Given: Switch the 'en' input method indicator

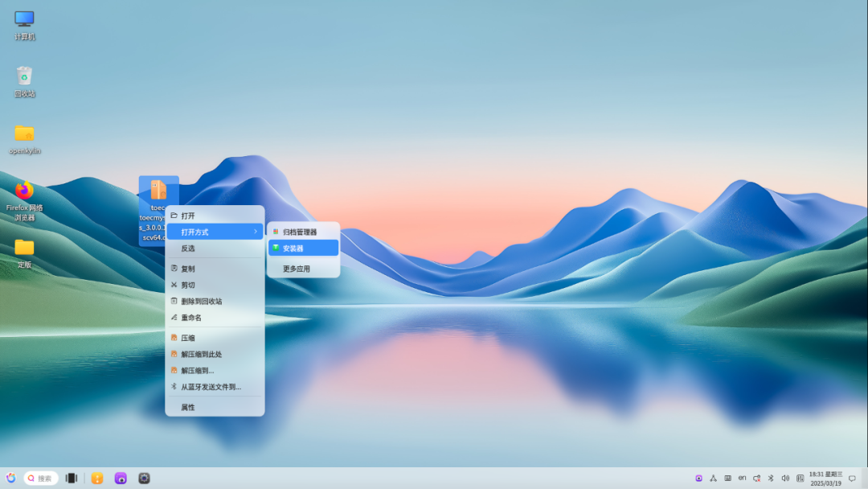Looking at the screenshot, I should [x=742, y=478].
